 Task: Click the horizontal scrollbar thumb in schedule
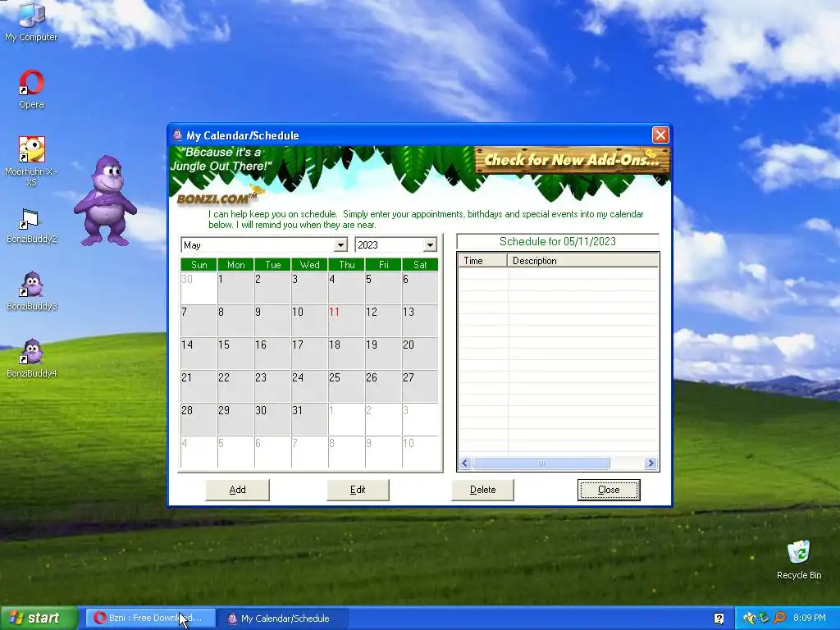tap(541, 463)
